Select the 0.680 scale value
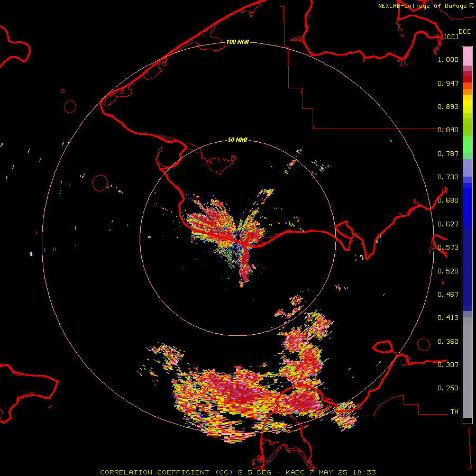Viewport: 476px width, 476px height. point(448,200)
